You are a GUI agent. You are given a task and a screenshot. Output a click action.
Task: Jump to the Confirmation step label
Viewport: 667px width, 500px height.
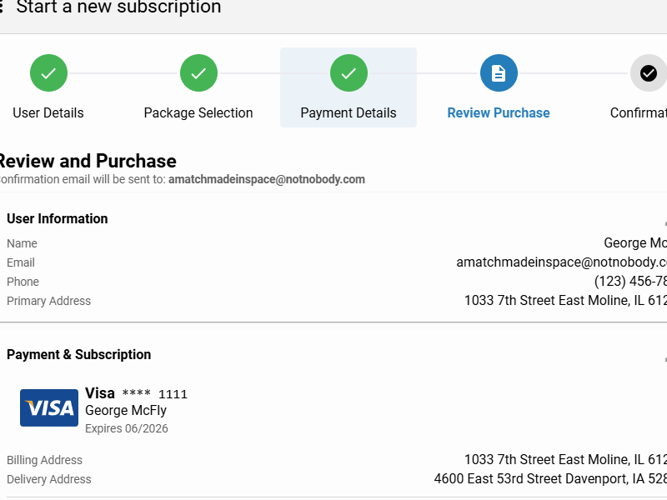(x=638, y=113)
